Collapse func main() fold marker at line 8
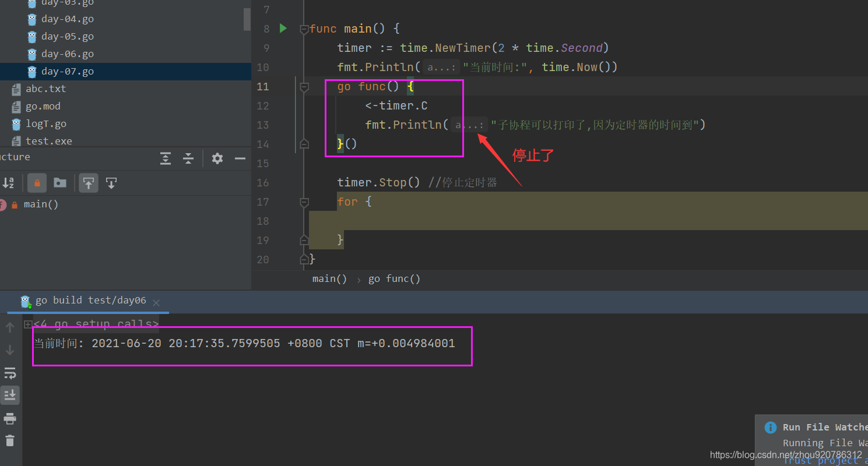 pos(304,29)
